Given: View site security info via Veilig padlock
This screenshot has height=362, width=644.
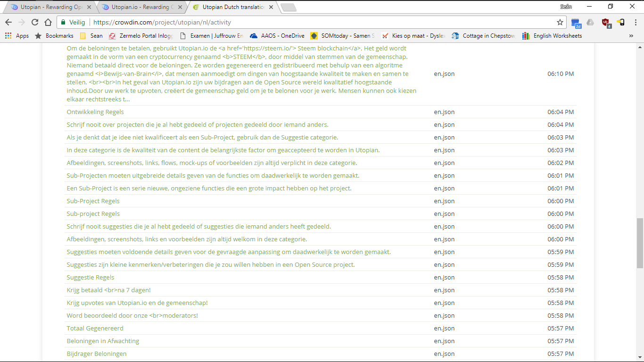Looking at the screenshot, I should (73, 22).
